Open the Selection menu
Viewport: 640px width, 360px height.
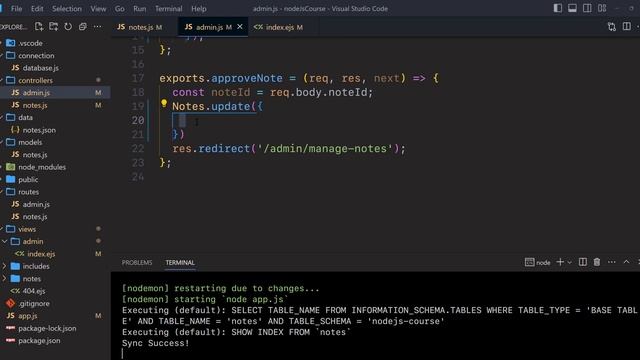[67, 9]
